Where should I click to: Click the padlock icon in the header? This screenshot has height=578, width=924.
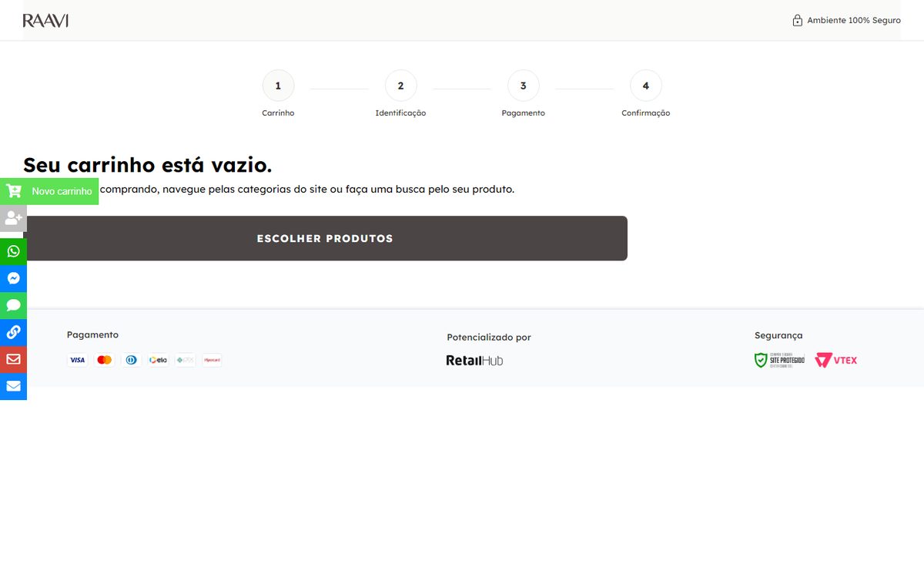point(798,20)
